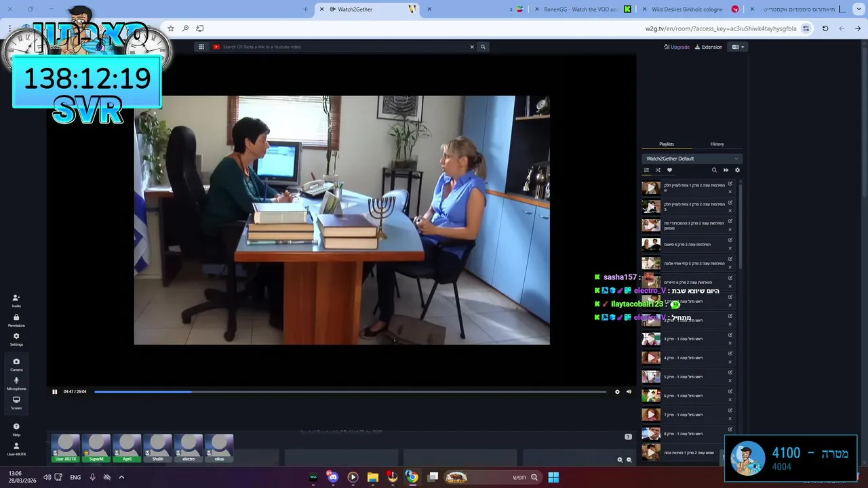This screenshot has width=868, height=488.
Task: Select the electro participant tile
Action: (x=189, y=449)
